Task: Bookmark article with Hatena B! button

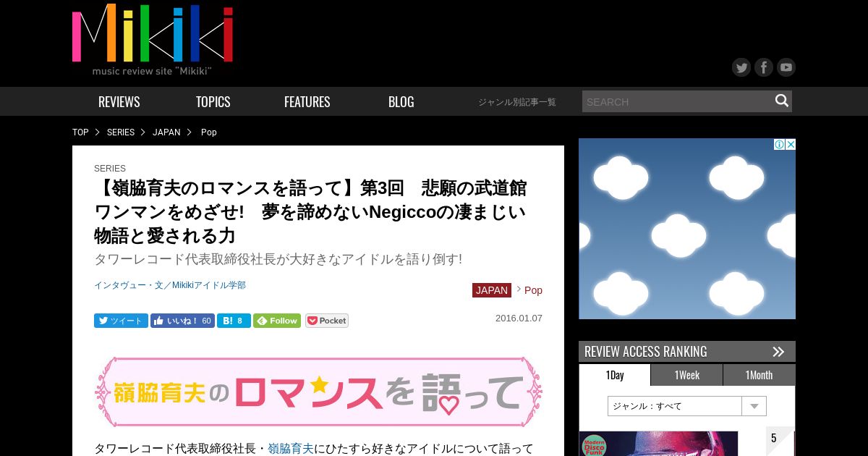Action: click(234, 321)
